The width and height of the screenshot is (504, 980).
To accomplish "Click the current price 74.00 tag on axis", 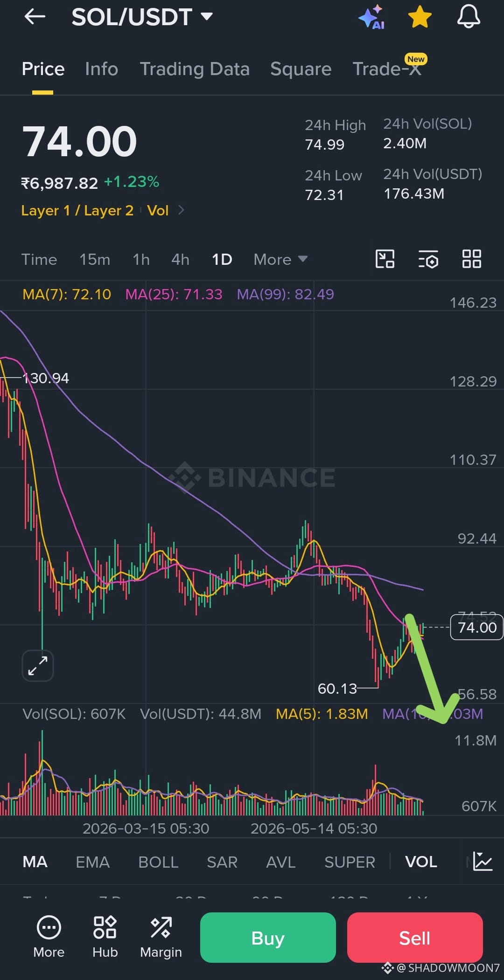I will [x=477, y=628].
